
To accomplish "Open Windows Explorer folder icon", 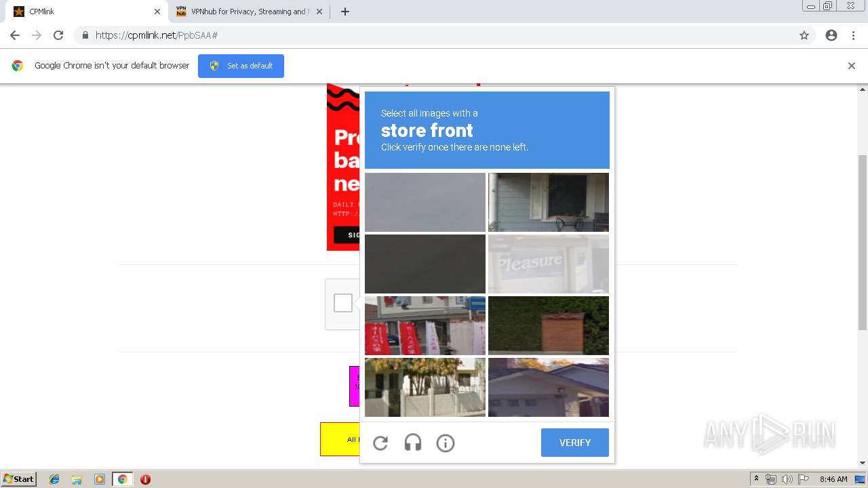I will click(x=77, y=479).
